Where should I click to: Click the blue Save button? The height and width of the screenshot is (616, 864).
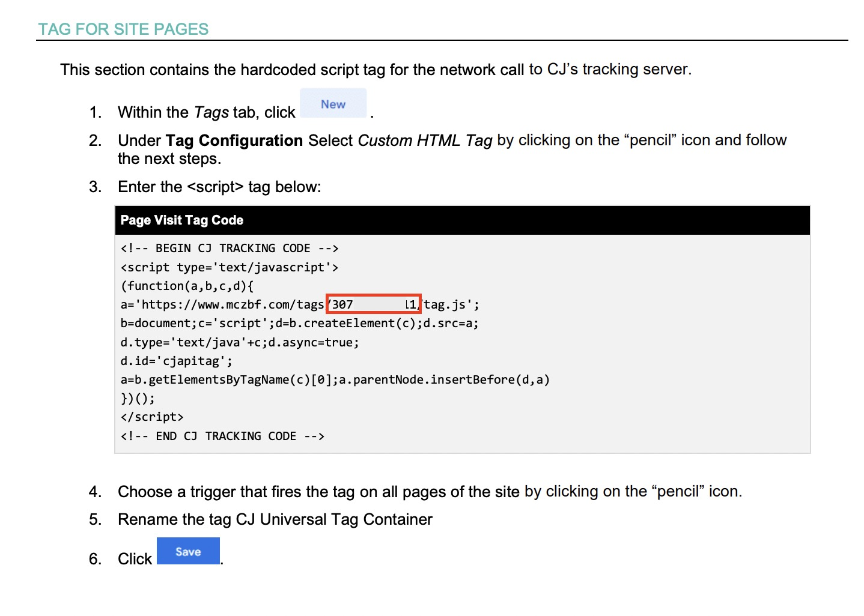pyautogui.click(x=188, y=551)
